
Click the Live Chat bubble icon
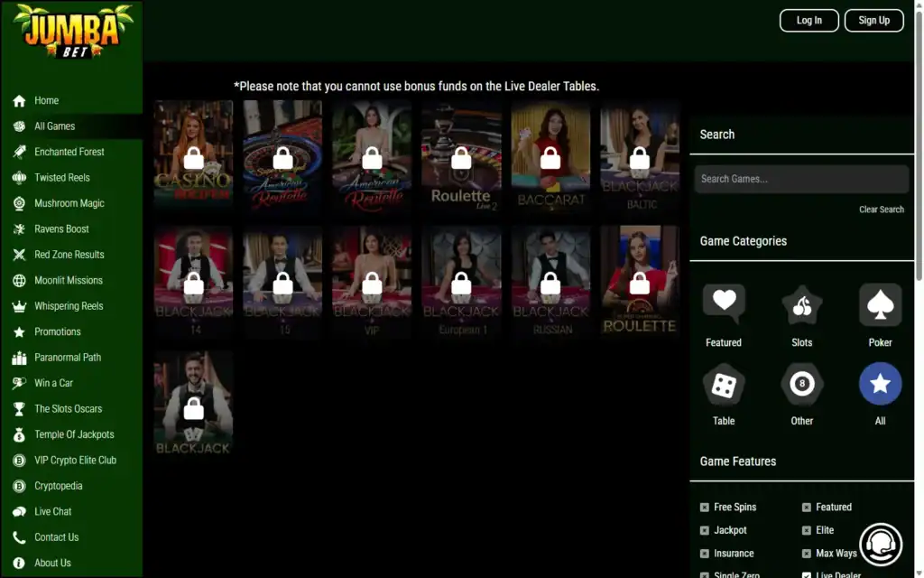coord(19,511)
